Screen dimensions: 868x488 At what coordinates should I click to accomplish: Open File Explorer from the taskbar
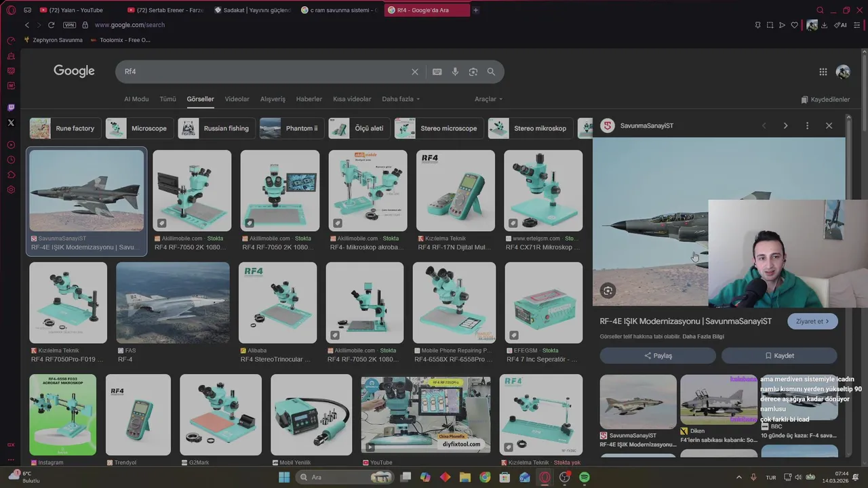tap(465, 477)
